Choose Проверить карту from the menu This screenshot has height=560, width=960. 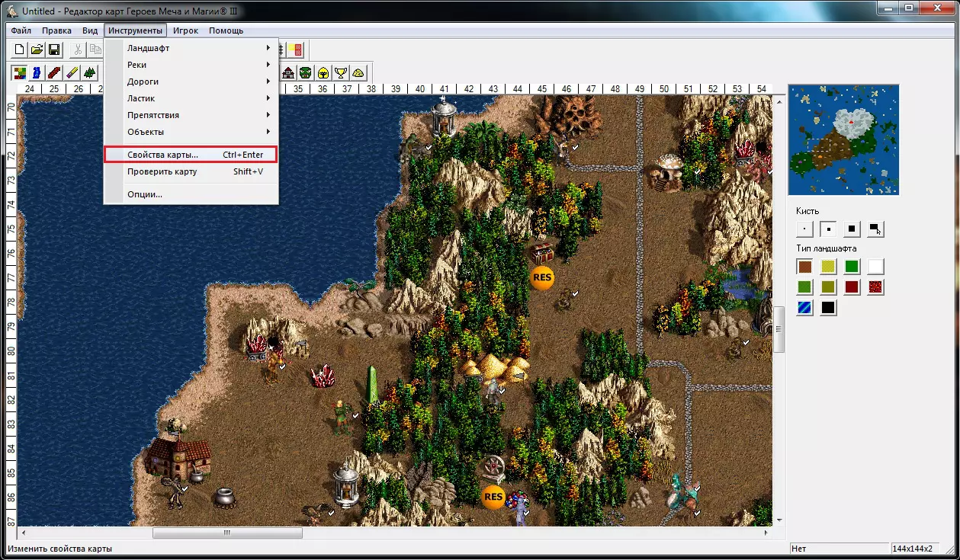191,171
